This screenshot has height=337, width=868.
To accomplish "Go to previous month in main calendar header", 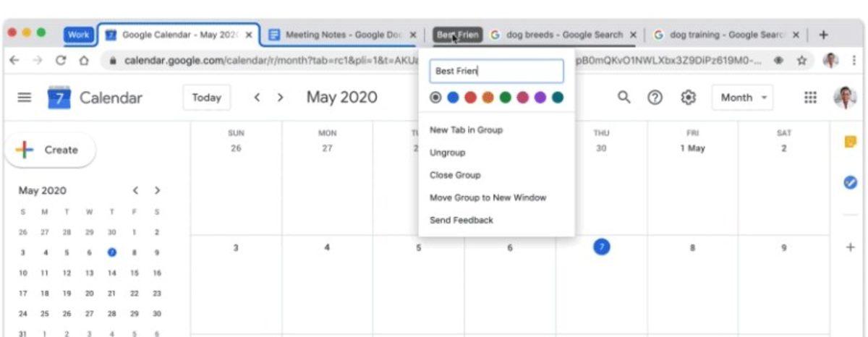I will (x=257, y=98).
